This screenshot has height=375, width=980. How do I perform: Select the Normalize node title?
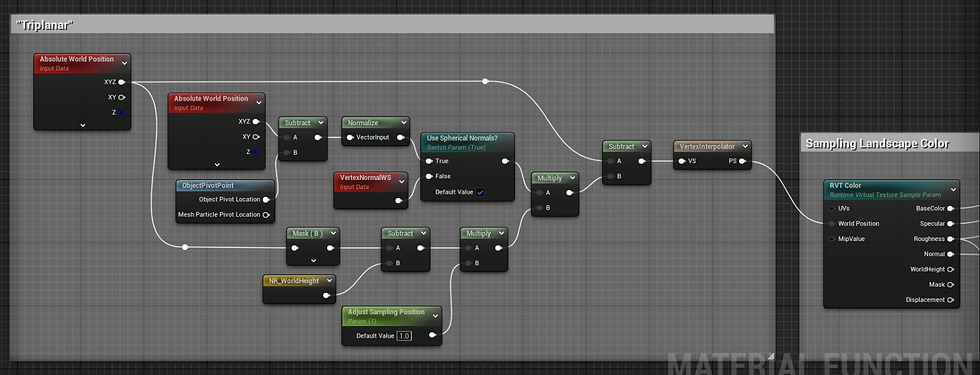pyautogui.click(x=363, y=123)
